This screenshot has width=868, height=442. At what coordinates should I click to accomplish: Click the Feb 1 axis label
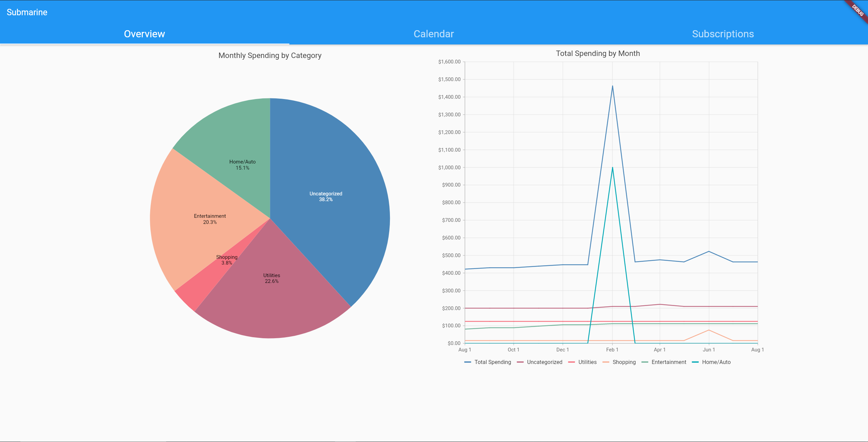pyautogui.click(x=612, y=350)
